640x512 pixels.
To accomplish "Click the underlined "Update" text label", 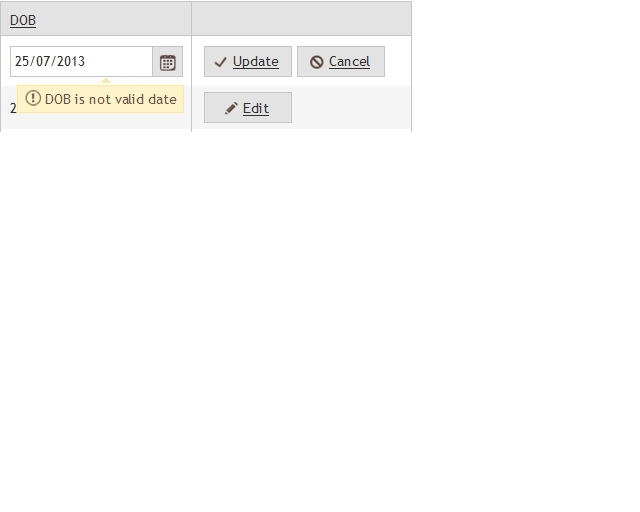I will tap(256, 62).
